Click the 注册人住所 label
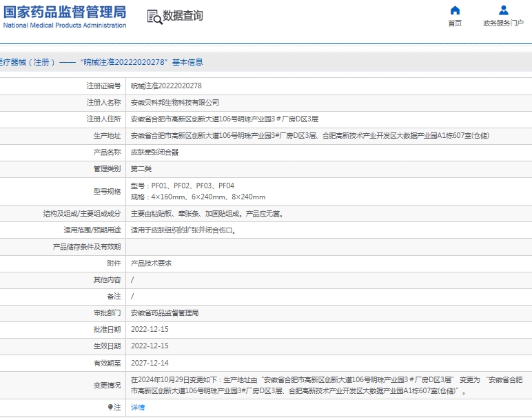Image resolution: width=532 pixels, height=418 pixels. pos(104,119)
